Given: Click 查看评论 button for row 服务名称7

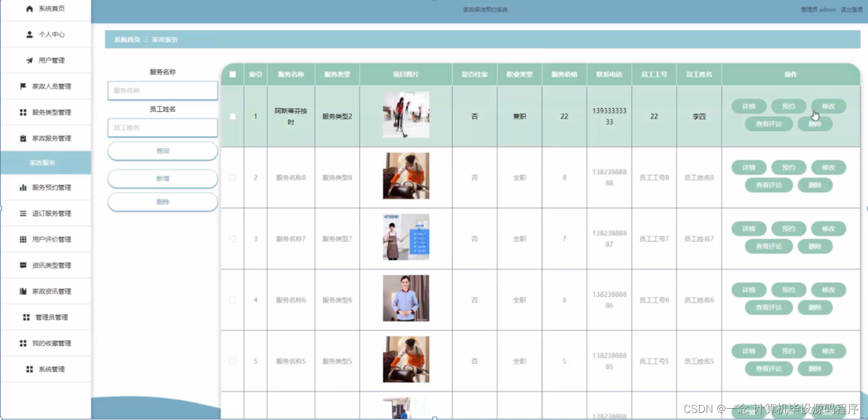Looking at the screenshot, I should coord(769,247).
